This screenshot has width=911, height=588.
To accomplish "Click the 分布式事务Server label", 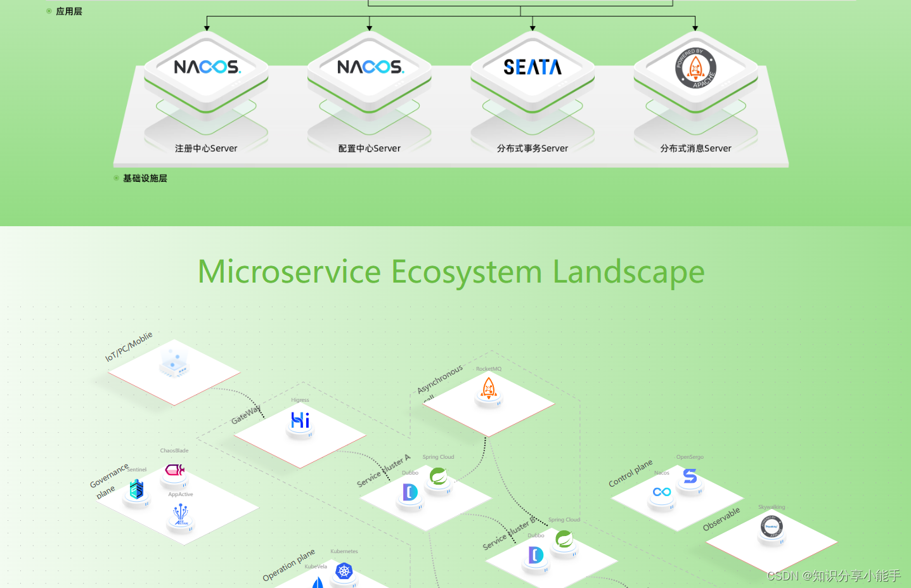I will [533, 148].
